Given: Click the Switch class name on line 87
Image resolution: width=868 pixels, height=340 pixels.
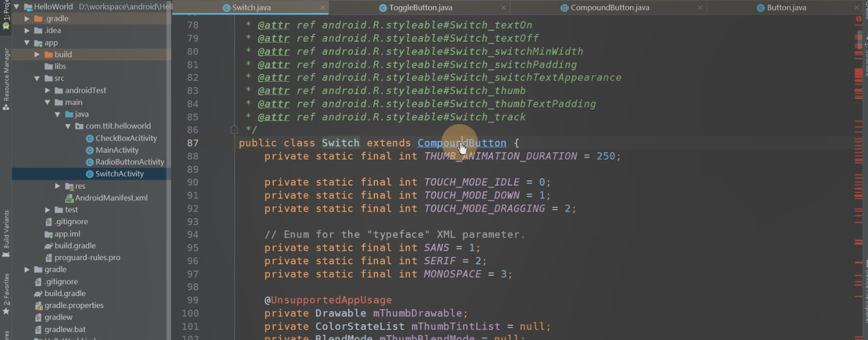Looking at the screenshot, I should click(340, 143).
